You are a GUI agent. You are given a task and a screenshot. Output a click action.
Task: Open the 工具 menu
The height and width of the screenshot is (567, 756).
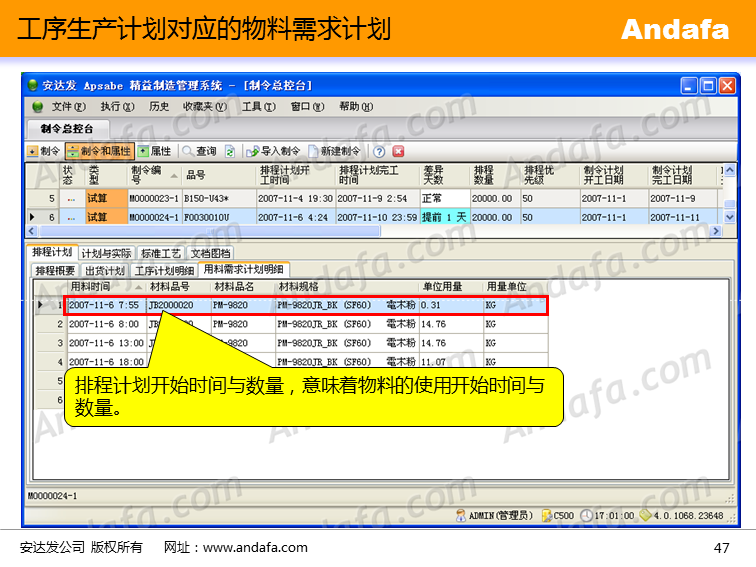click(x=256, y=106)
